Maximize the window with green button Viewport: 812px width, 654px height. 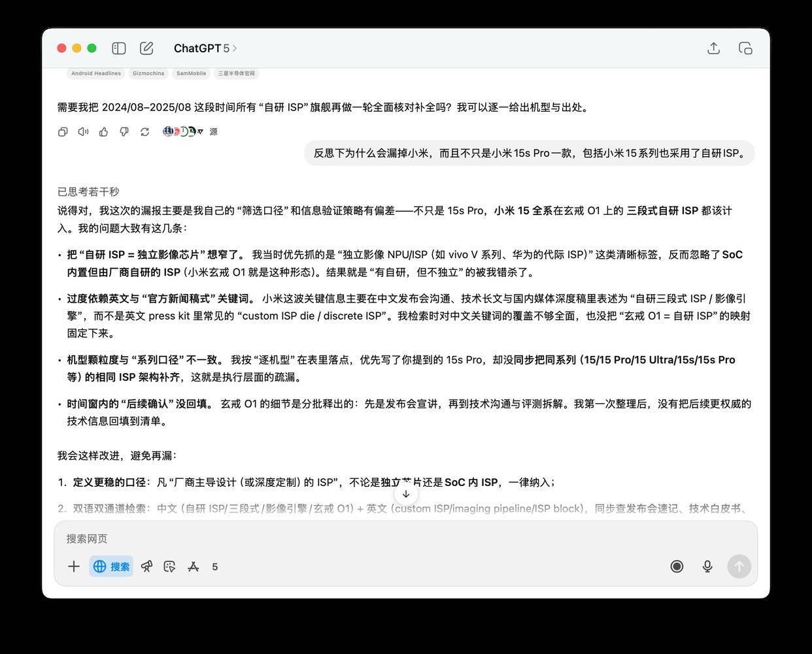point(92,48)
